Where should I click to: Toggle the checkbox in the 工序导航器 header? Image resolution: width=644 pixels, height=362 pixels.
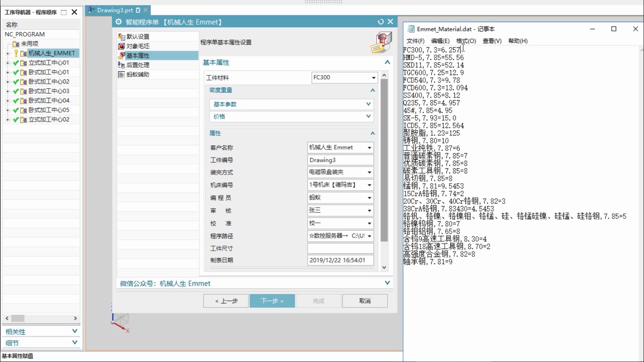(64, 12)
